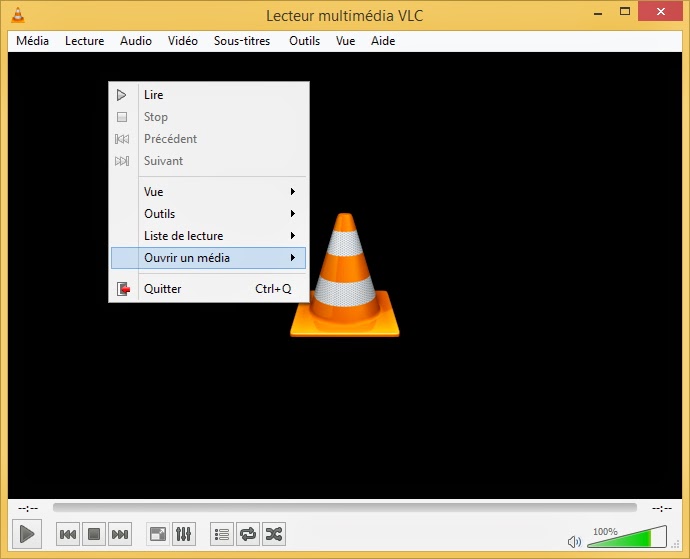This screenshot has height=559, width=690.
Task: Click the playback seek bar
Action: [345, 508]
